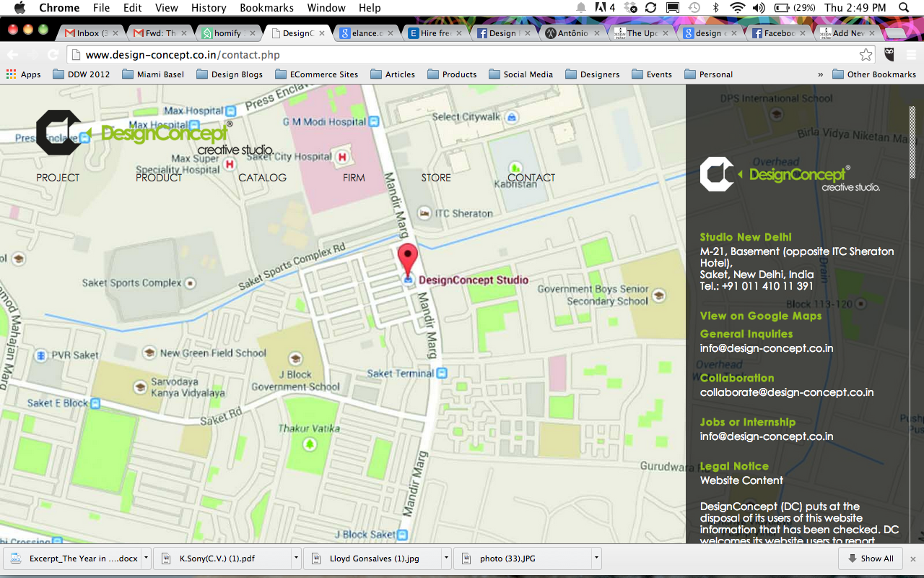The height and width of the screenshot is (578, 924).
Task: Open the PRODUCT navigation link
Action: (159, 178)
